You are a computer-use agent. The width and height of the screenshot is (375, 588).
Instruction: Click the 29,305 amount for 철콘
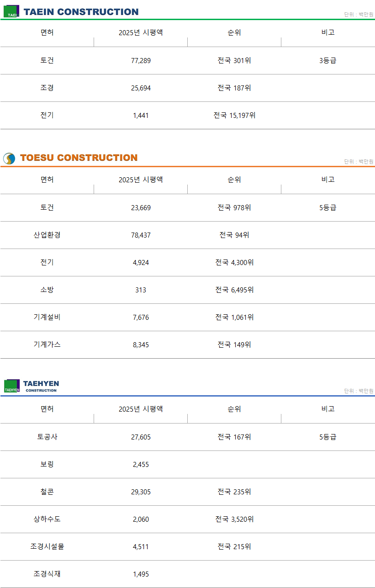point(141,492)
